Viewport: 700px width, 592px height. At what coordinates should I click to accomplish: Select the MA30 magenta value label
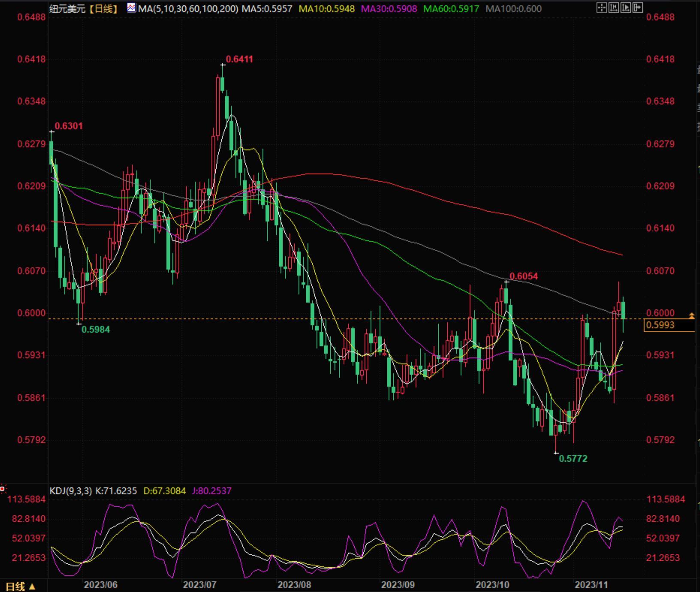pos(389,9)
